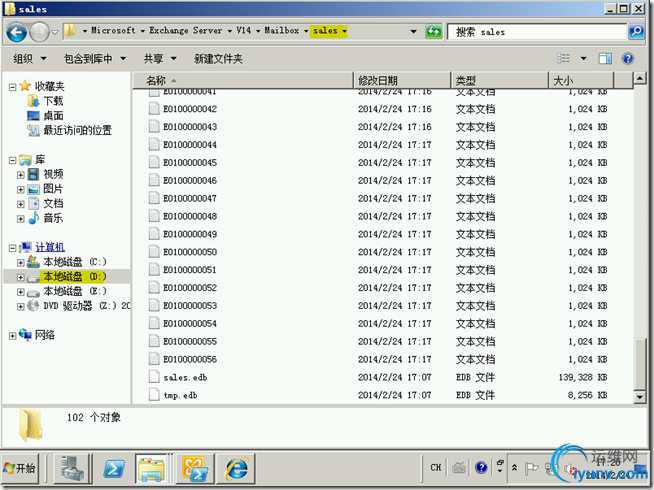Click Microsoft in the address breadcrumb
Image resolution: width=654 pixels, height=490 pixels.
pos(113,30)
